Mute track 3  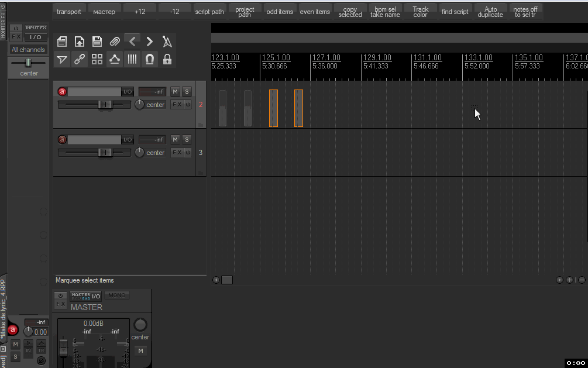pyautogui.click(x=175, y=140)
